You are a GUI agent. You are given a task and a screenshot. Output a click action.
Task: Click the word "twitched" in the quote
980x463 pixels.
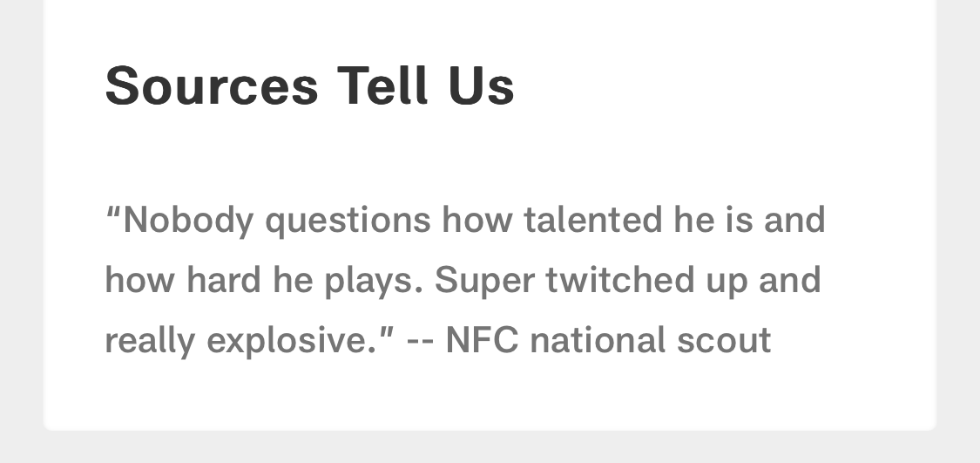point(620,281)
